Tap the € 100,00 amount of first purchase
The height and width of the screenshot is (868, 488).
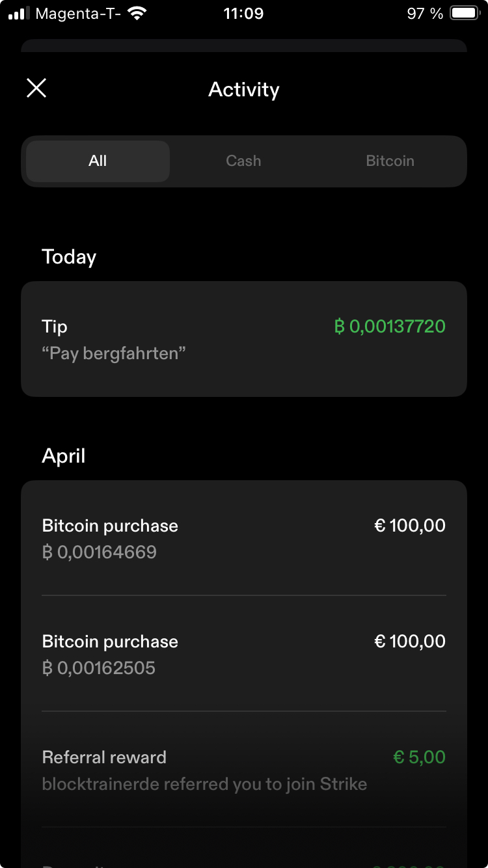point(410,526)
